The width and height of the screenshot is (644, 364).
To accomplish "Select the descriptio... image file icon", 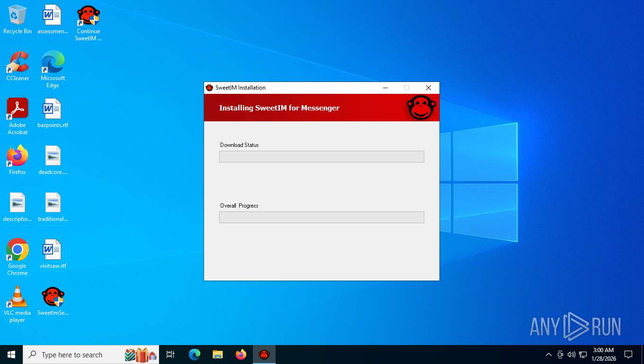I will 18,207.
